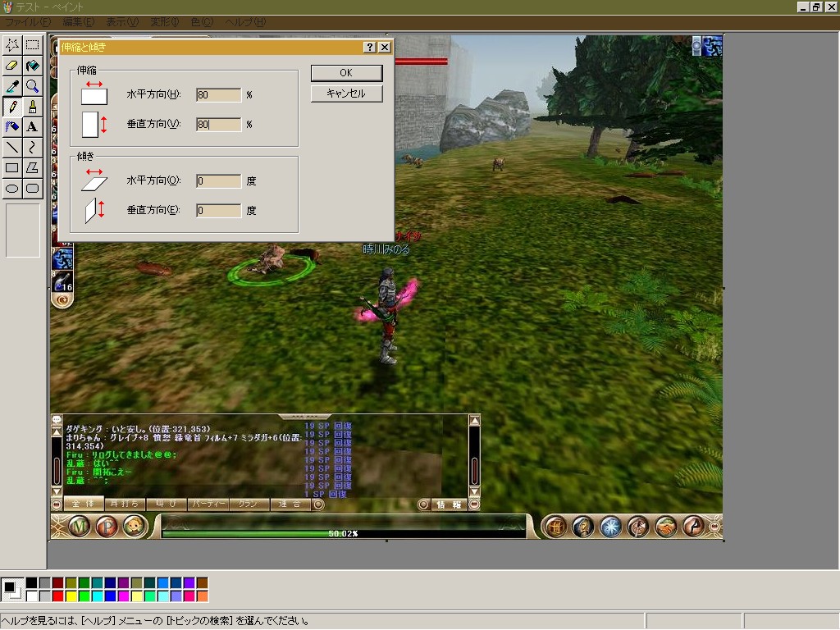The width and height of the screenshot is (840, 630).
Task: Pick the Eraser tool in the toolbox
Action: click(x=12, y=66)
